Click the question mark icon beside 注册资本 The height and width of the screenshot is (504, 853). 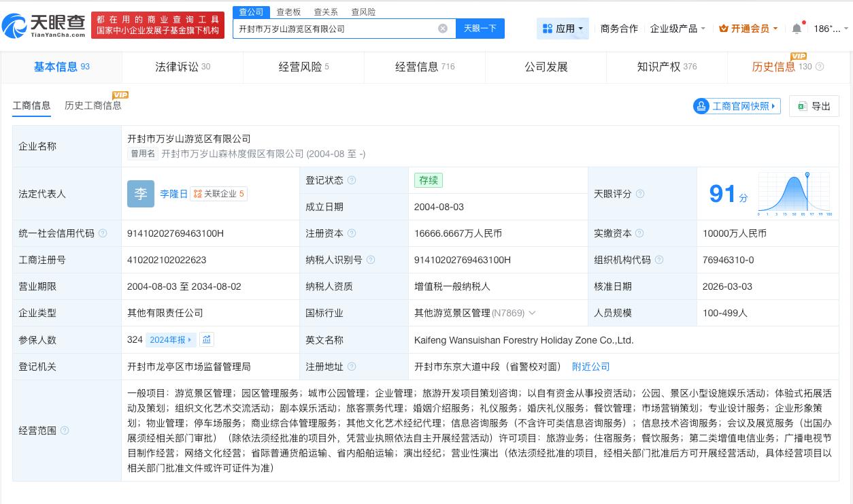pos(352,233)
